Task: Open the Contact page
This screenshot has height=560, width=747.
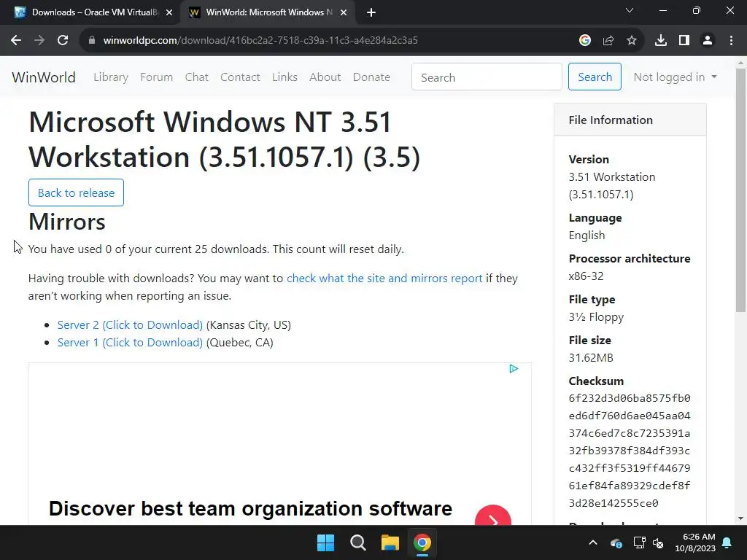Action: click(240, 77)
